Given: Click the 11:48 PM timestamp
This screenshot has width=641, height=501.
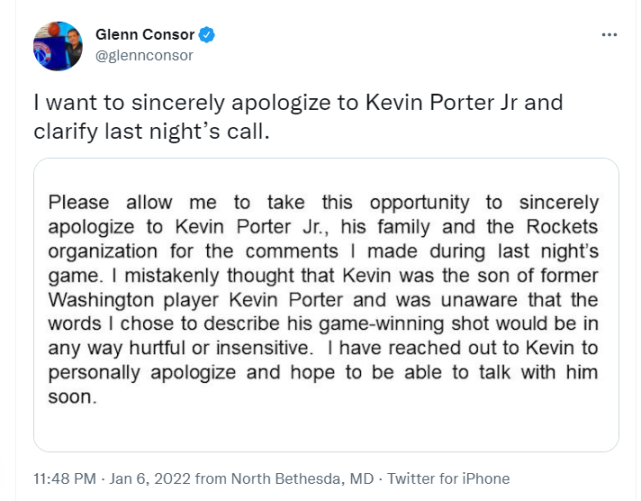Looking at the screenshot, I should coord(66,479).
